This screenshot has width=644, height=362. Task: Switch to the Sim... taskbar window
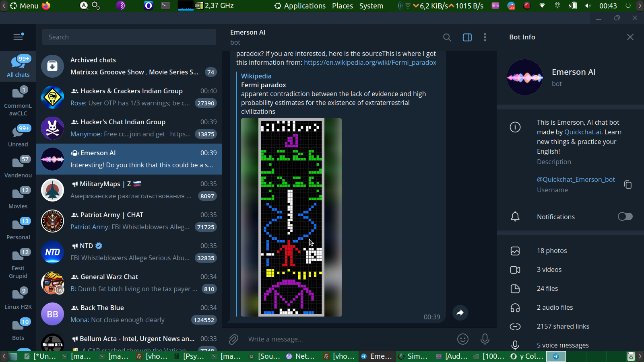point(414,356)
